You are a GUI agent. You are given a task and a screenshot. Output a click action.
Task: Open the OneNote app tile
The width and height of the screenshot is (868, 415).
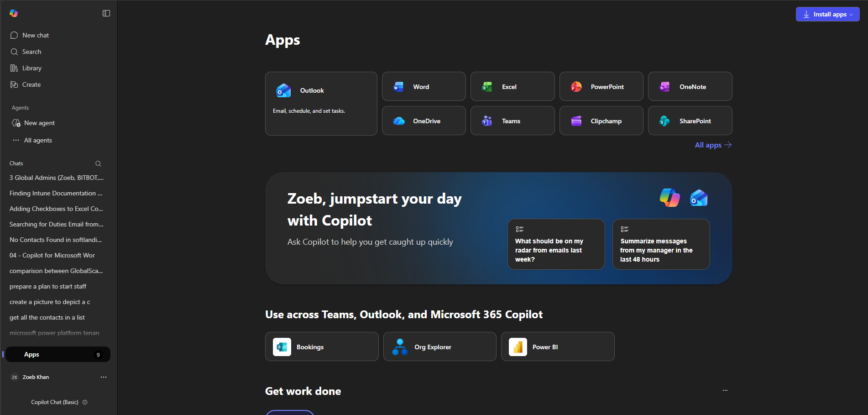(690, 87)
